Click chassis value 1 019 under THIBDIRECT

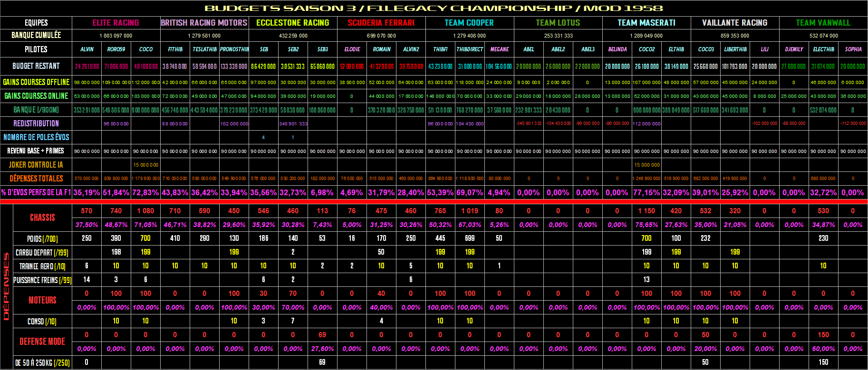(x=470, y=211)
